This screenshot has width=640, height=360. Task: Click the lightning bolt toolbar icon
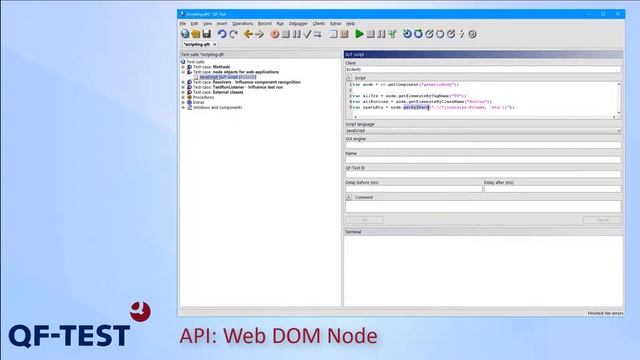coord(462,34)
